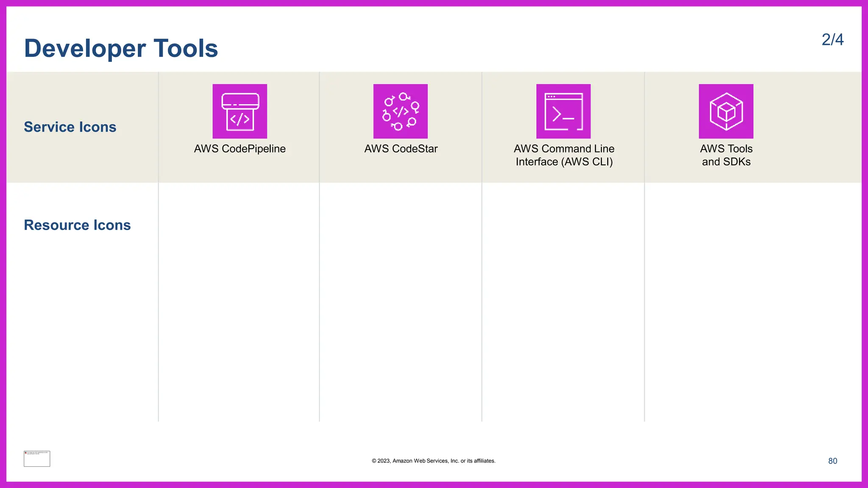868x488 pixels.
Task: Select the AWS CodeStar icon
Action: coord(401,111)
